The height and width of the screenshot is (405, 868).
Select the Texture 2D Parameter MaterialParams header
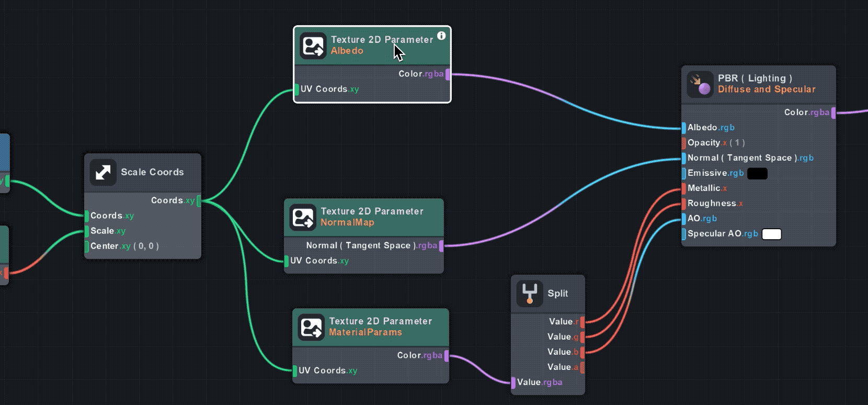tap(380, 327)
